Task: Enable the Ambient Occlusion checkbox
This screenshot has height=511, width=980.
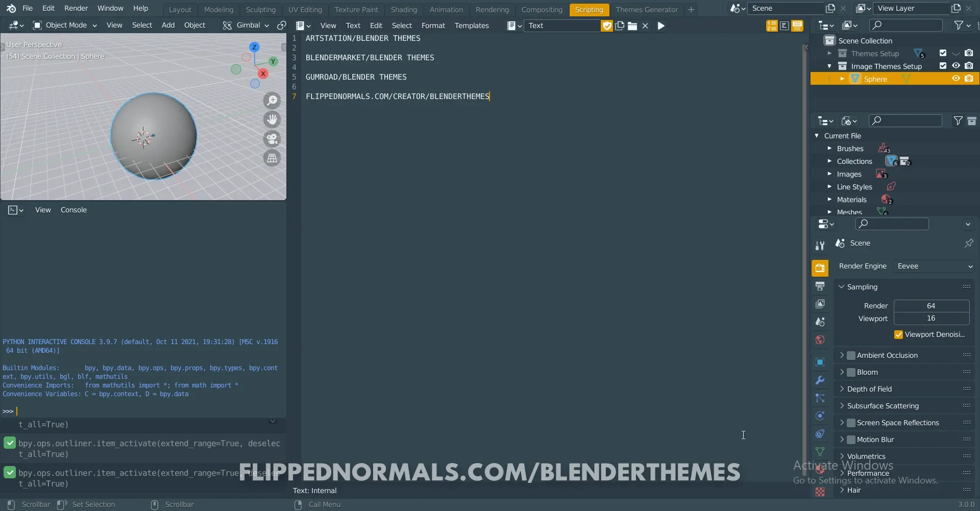Action: 851,355
